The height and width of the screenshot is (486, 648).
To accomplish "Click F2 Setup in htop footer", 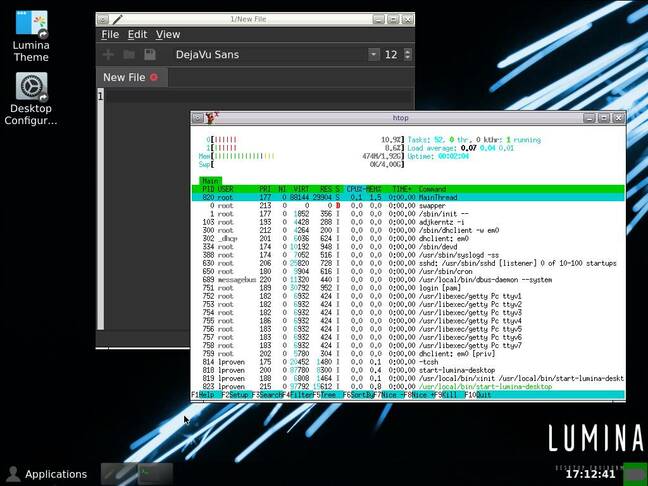I will coord(236,395).
